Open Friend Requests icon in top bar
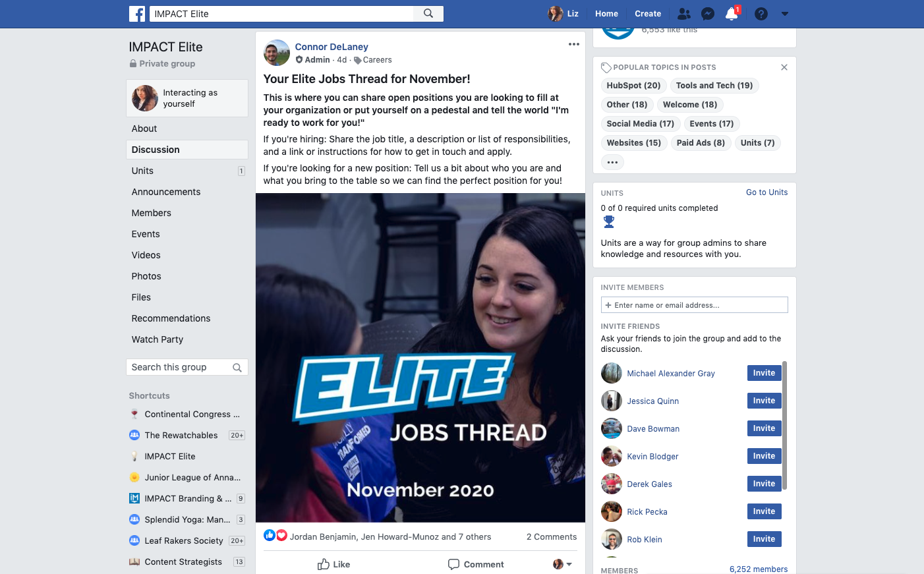Image resolution: width=924 pixels, height=574 pixels. pos(684,14)
